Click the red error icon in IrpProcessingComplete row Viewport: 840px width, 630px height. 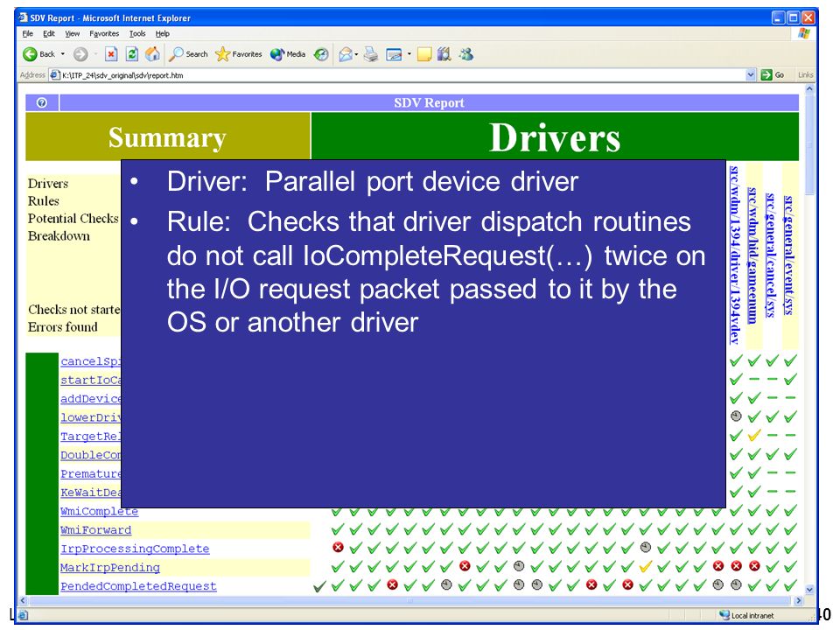click(338, 548)
